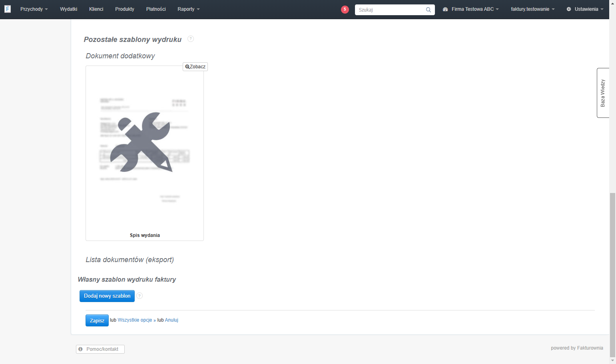Click help icon next to Pozostałe szablony wydruku

pos(191,39)
